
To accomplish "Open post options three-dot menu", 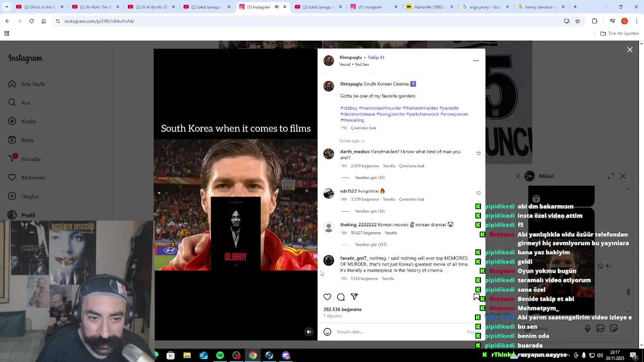I will click(x=476, y=60).
